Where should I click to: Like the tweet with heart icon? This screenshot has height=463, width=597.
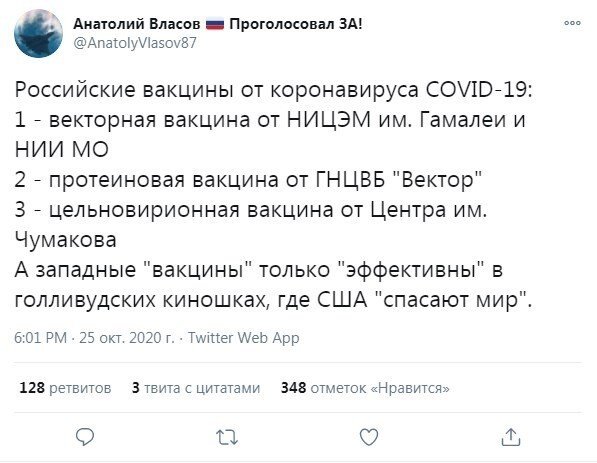pos(369,437)
